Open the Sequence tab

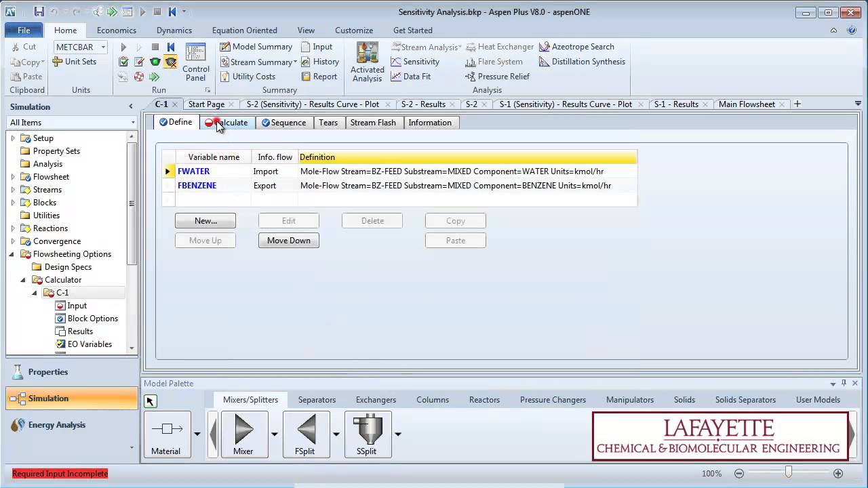tap(283, 123)
